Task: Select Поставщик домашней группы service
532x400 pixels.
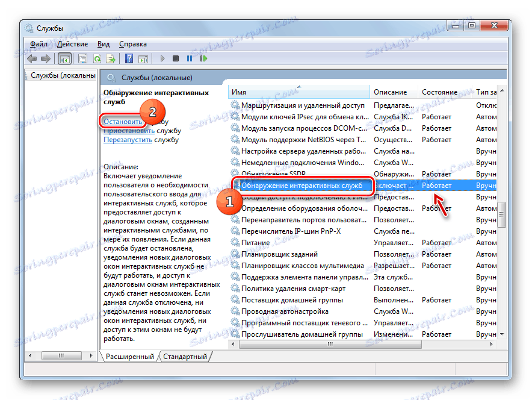Action: pos(363,300)
